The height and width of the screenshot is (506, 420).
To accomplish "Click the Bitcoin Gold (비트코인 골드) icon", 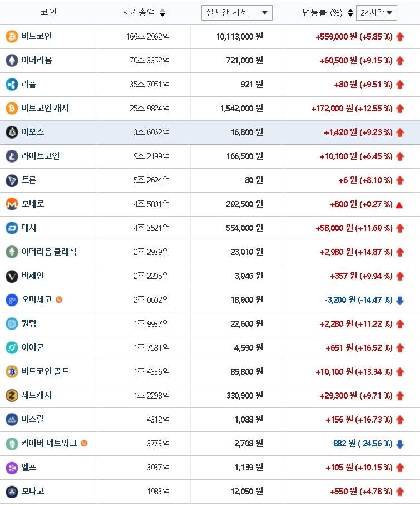I will (12, 372).
